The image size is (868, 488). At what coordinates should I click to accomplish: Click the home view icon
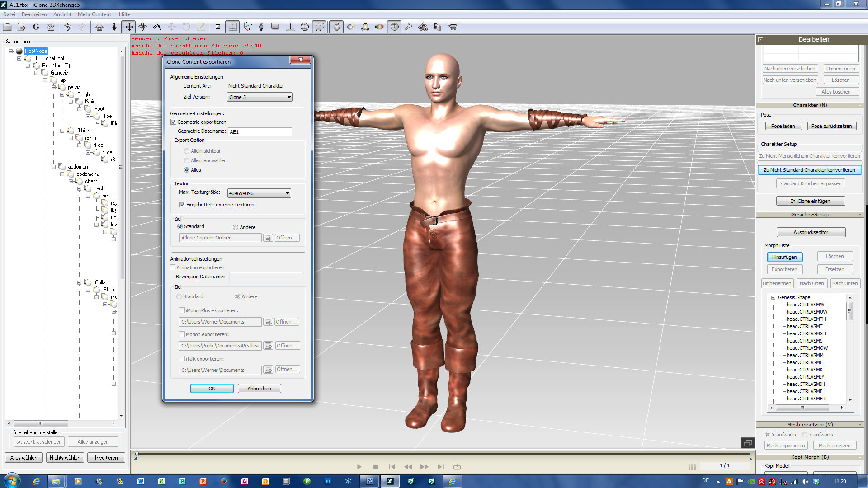click(99, 27)
